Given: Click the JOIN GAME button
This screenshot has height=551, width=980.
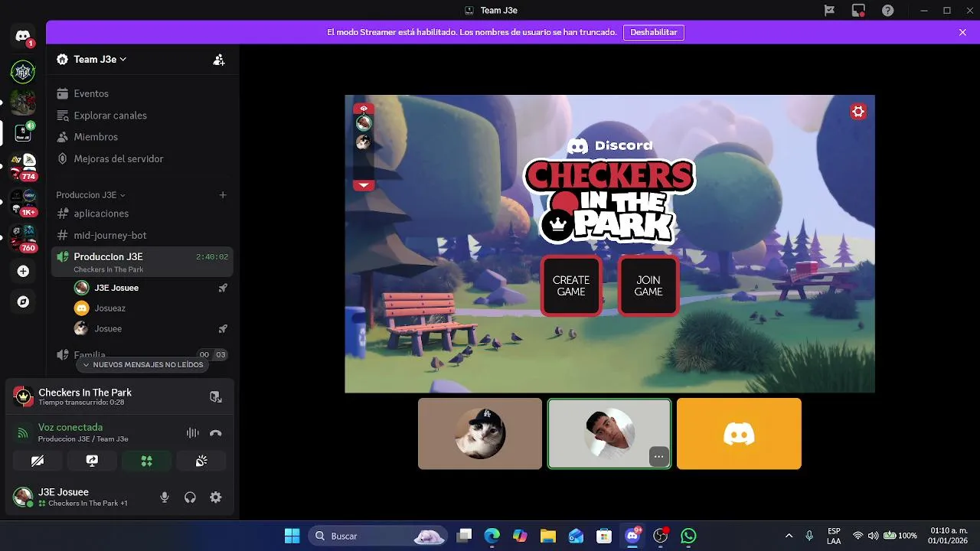Looking at the screenshot, I should [648, 286].
